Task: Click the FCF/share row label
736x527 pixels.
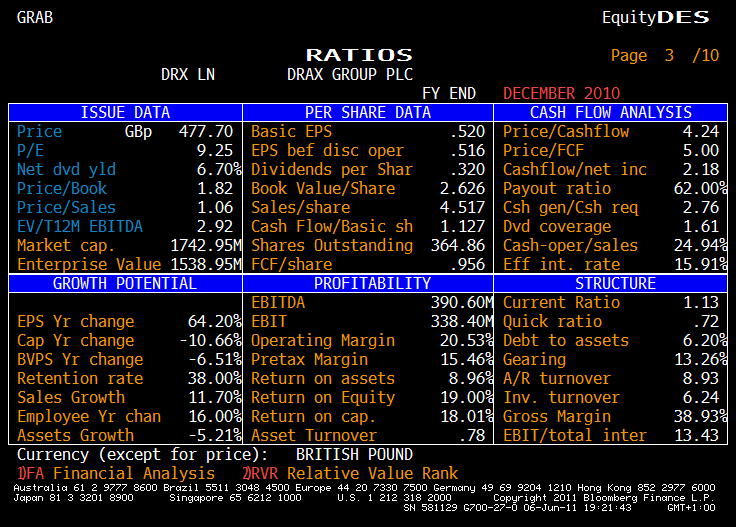Action: 291,264
